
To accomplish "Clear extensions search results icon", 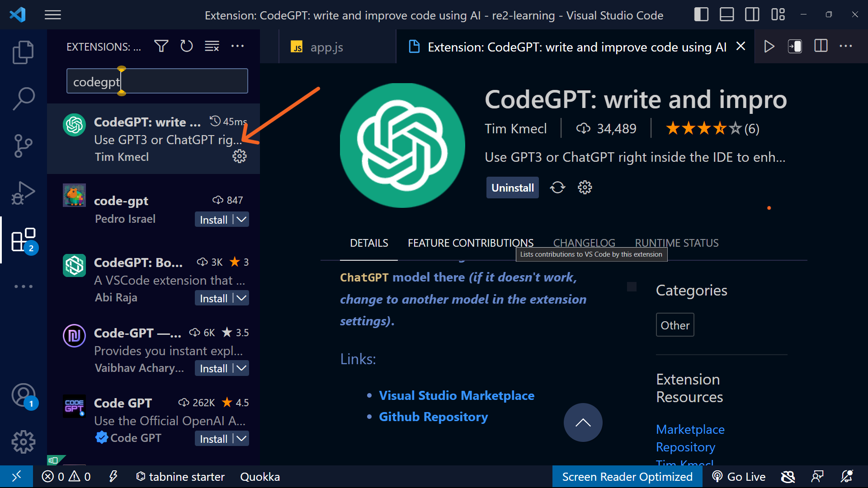I will [212, 46].
